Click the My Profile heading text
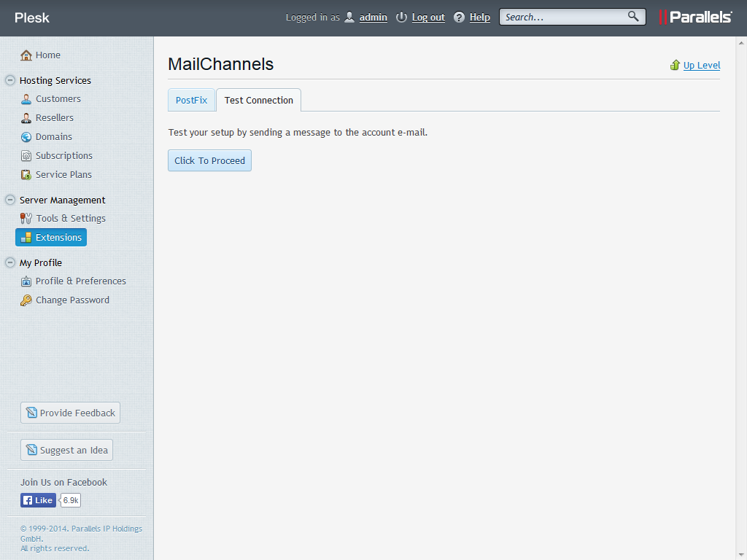This screenshot has width=747, height=560. [41, 262]
